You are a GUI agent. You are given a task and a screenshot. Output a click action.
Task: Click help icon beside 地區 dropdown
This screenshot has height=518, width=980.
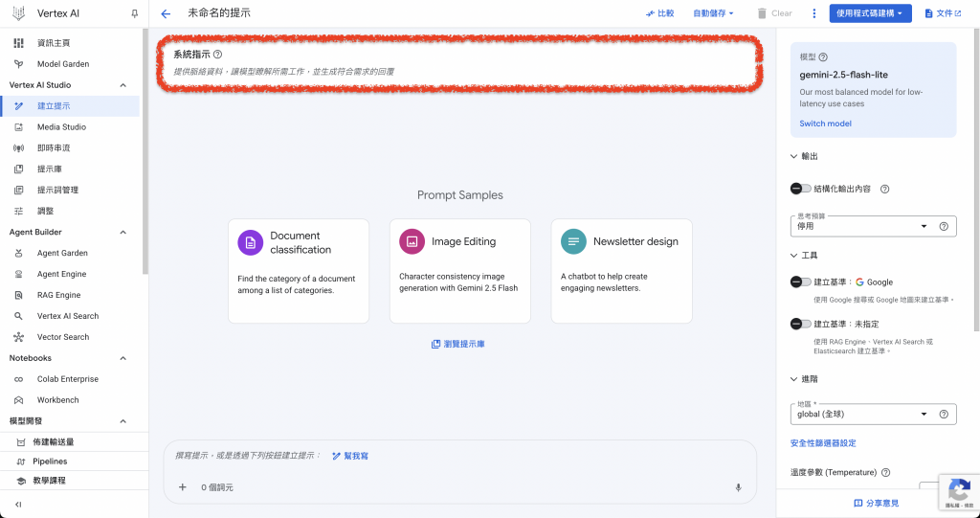[x=944, y=415]
